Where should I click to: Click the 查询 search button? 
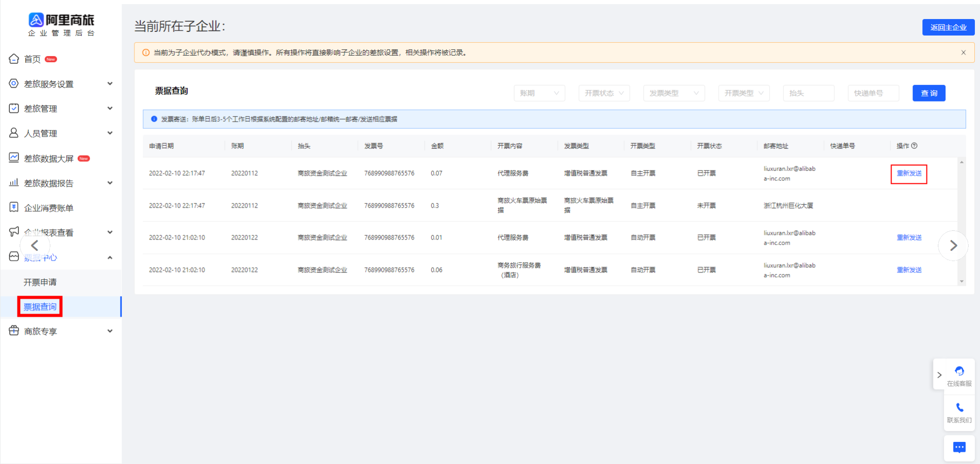pyautogui.click(x=929, y=93)
